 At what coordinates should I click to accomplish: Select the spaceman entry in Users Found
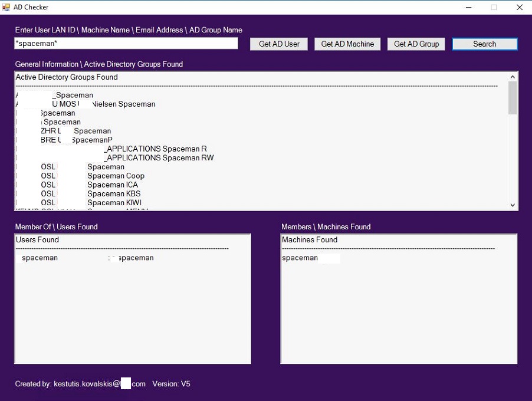tap(85, 258)
